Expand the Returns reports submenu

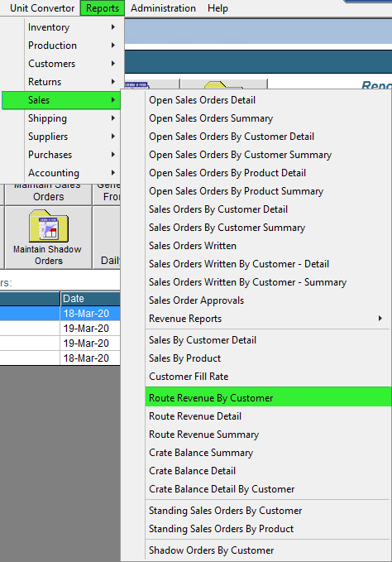(61, 82)
